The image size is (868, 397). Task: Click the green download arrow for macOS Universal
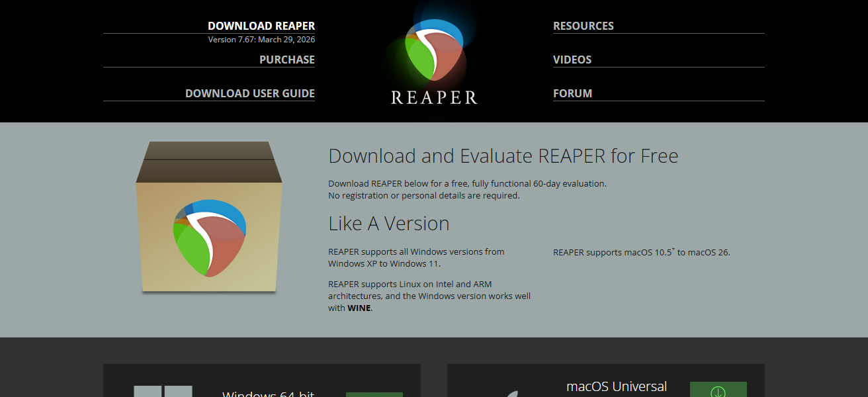(x=718, y=392)
